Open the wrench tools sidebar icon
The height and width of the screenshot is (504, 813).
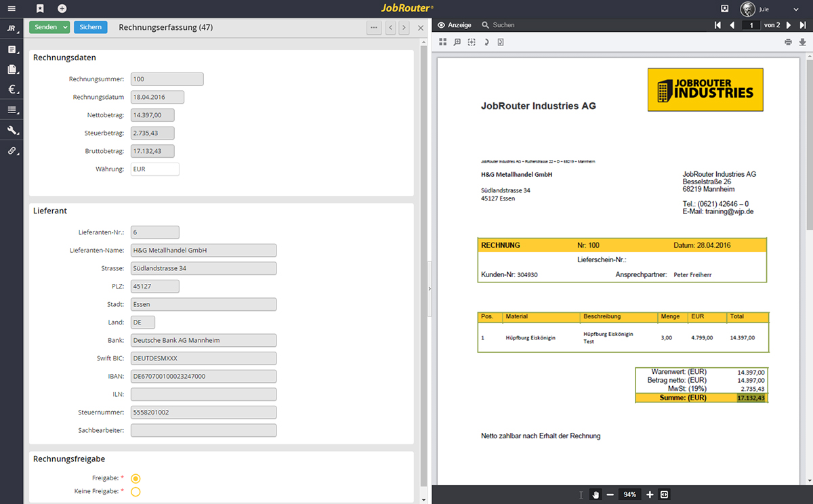(12, 130)
